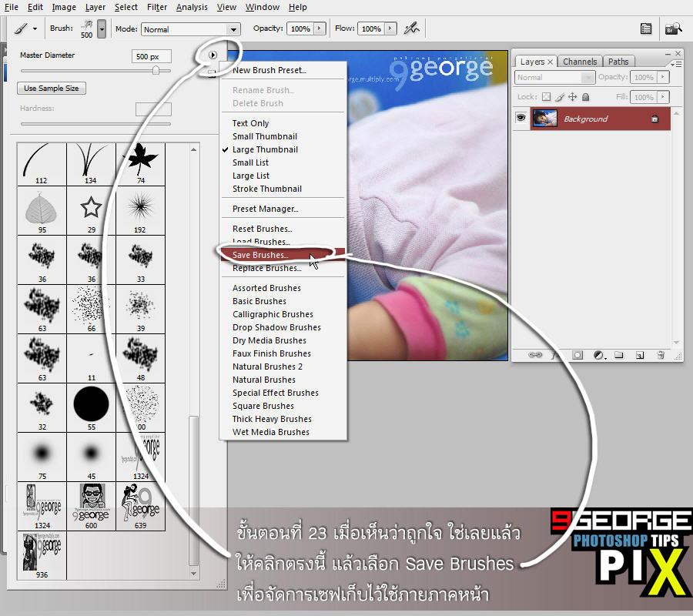Lock transparent pixels icon
This screenshot has height=616, width=693.
click(x=547, y=97)
